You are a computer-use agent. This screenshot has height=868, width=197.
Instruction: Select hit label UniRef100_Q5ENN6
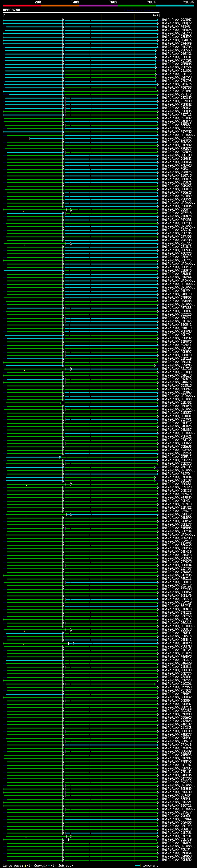[177, 64]
